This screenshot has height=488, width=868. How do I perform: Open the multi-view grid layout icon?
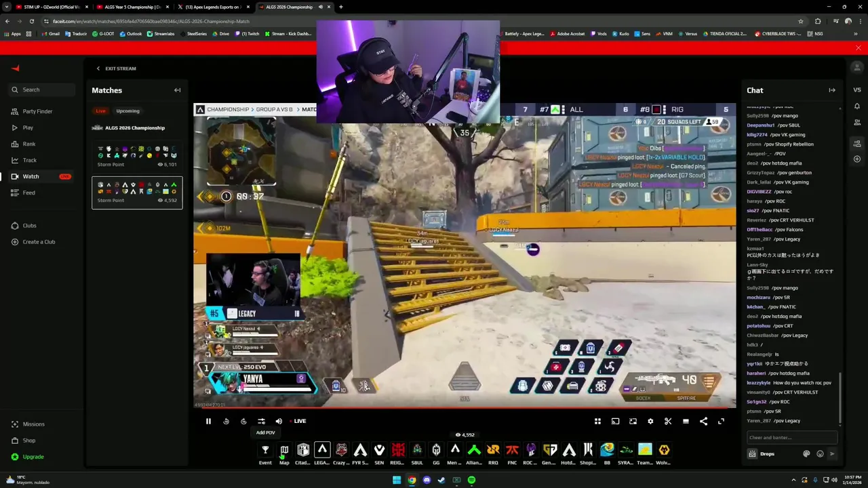(597, 421)
